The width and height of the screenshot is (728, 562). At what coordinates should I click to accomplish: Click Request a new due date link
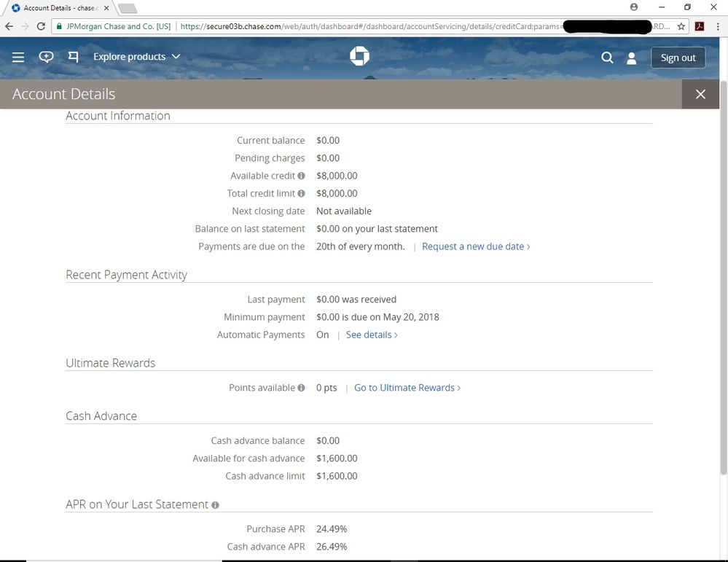point(475,246)
